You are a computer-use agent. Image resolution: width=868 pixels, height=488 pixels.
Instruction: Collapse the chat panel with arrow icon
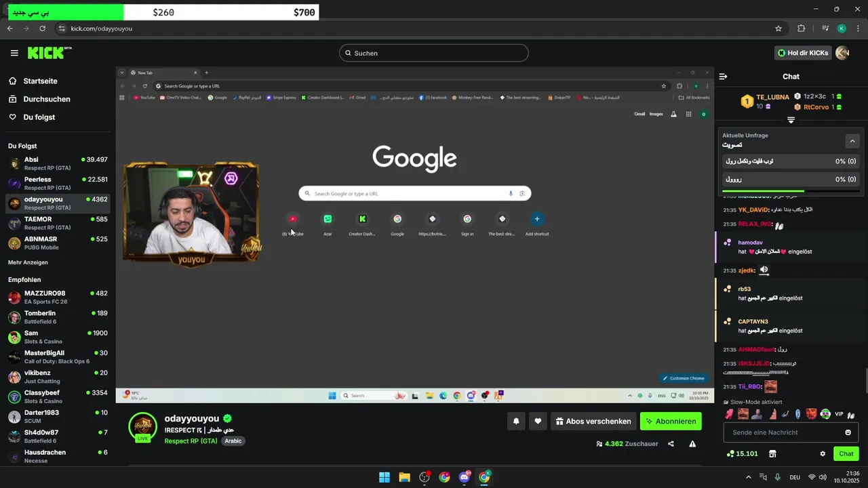[724, 77]
